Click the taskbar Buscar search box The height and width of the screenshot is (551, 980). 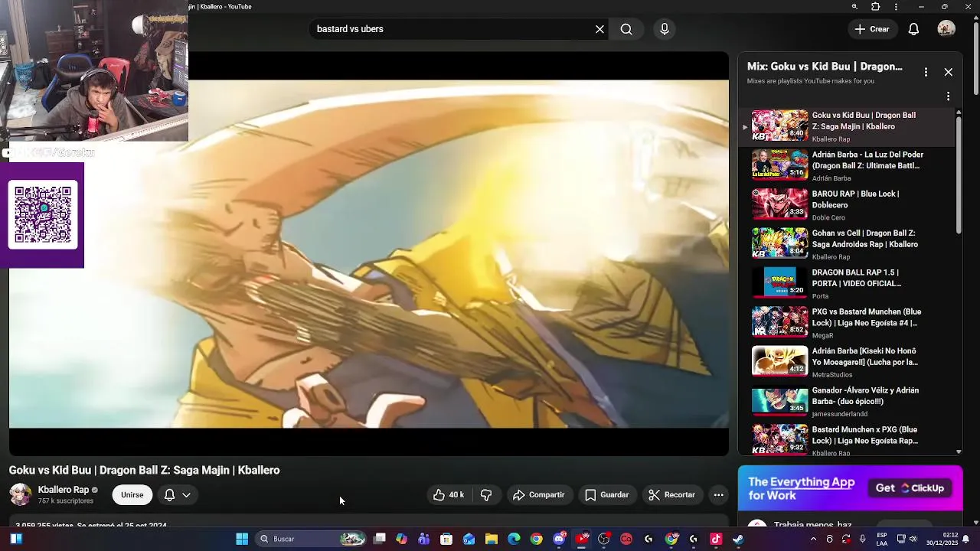tap(312, 539)
